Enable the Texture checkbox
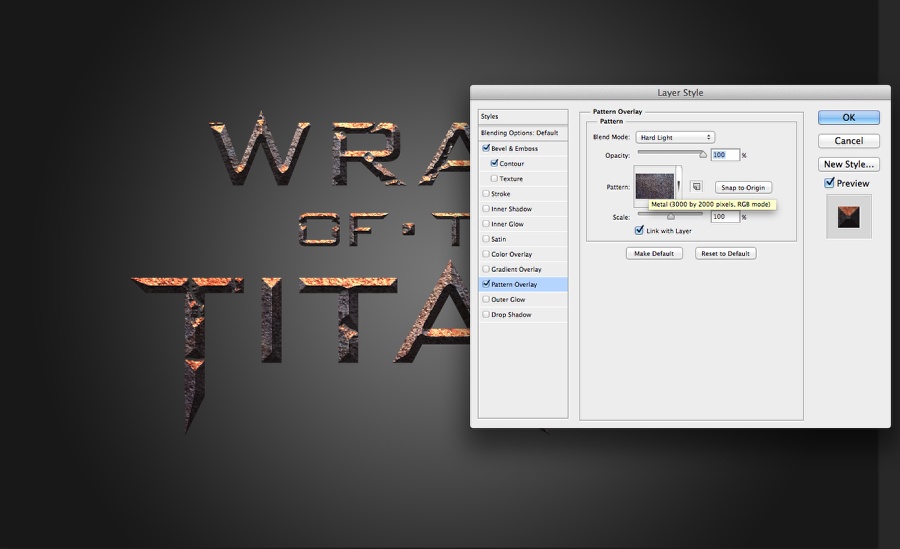The image size is (900, 549). (x=494, y=179)
